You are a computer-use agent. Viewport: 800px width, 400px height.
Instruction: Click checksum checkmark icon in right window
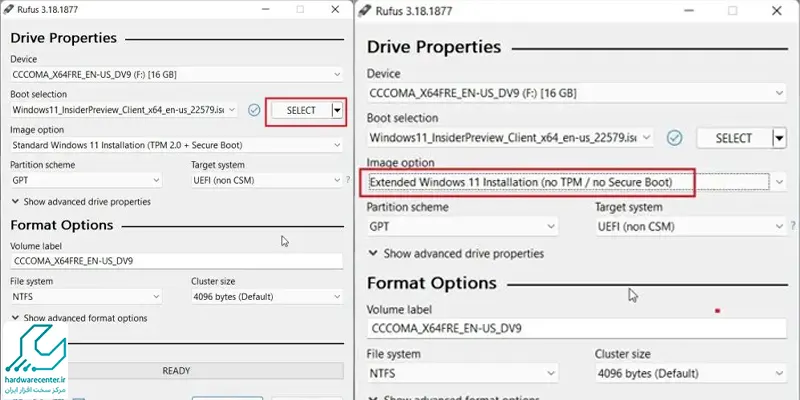point(675,138)
